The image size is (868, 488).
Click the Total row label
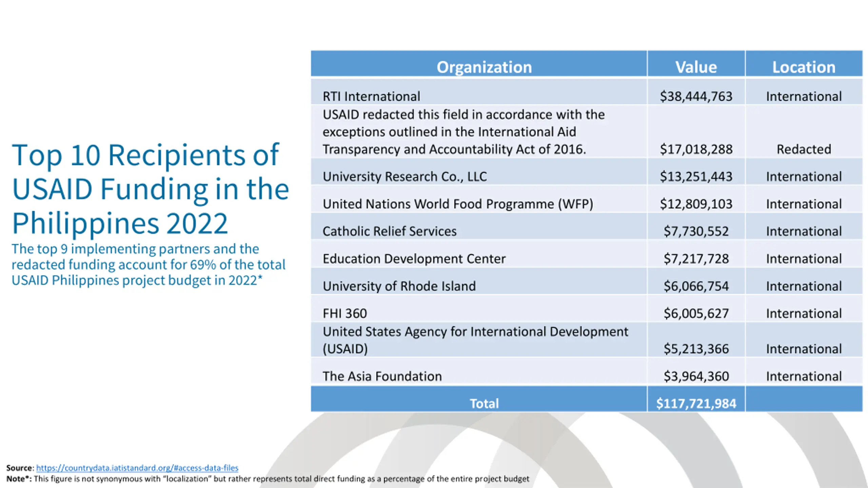(x=484, y=403)
